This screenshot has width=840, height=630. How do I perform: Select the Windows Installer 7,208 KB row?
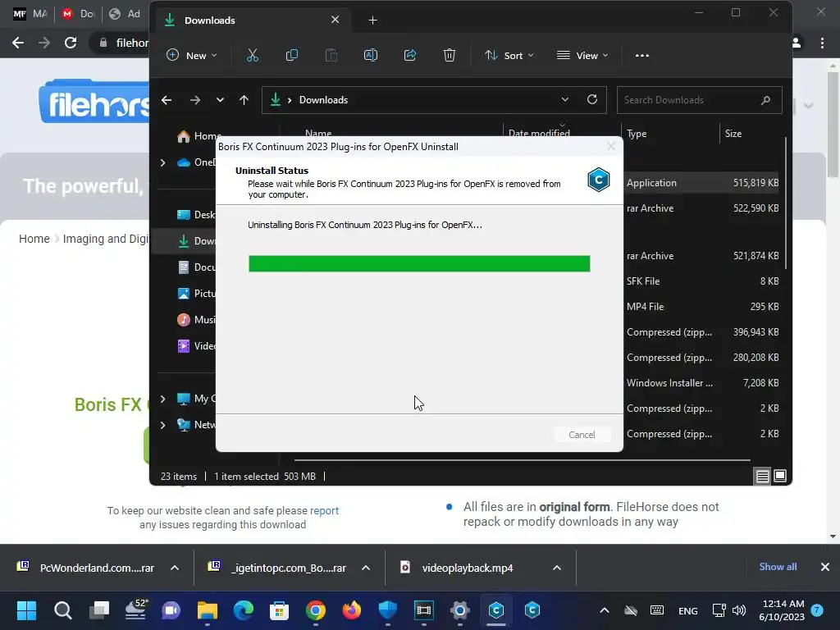(702, 383)
